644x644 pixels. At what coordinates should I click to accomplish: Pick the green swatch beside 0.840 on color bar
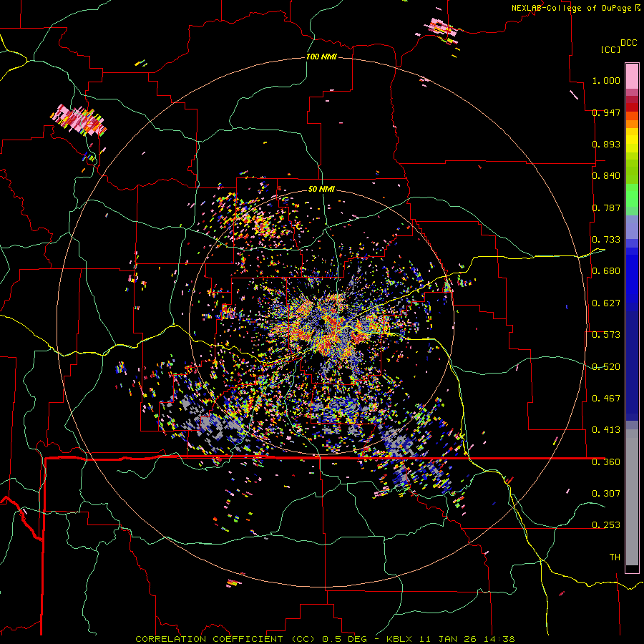[632, 172]
